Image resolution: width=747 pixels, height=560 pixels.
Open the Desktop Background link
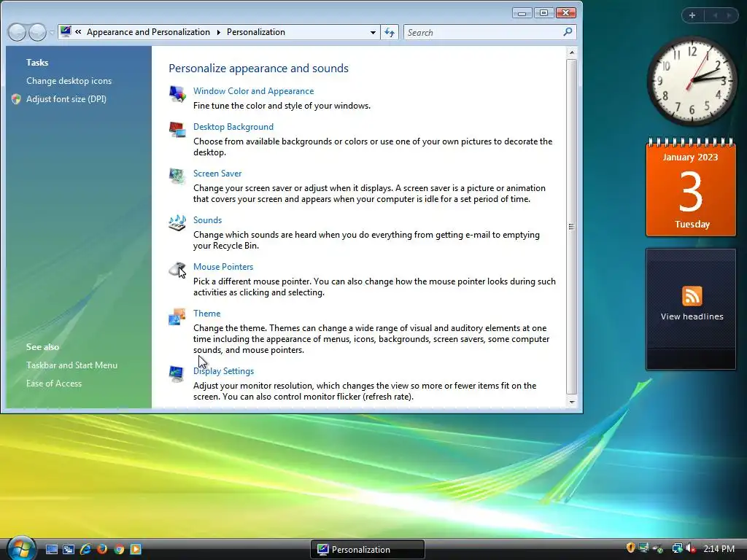click(x=233, y=127)
